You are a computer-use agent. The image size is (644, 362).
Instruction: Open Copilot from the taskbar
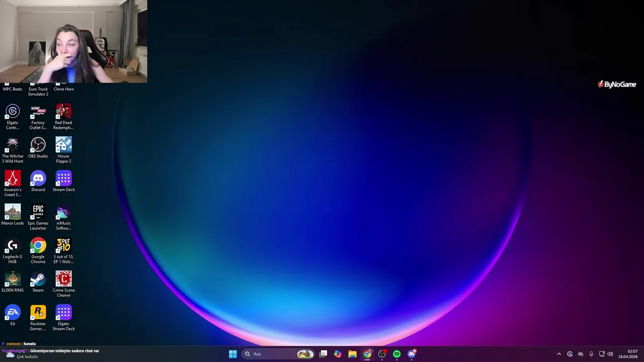click(x=338, y=354)
